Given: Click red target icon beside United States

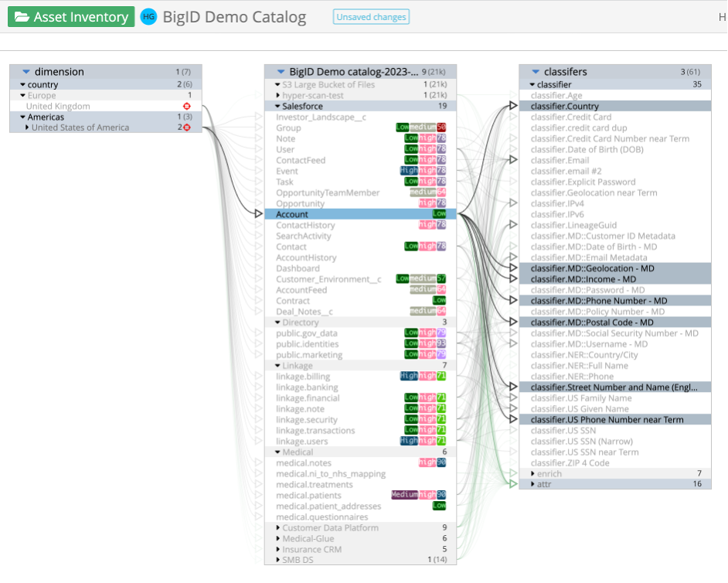Looking at the screenshot, I should click(187, 128).
